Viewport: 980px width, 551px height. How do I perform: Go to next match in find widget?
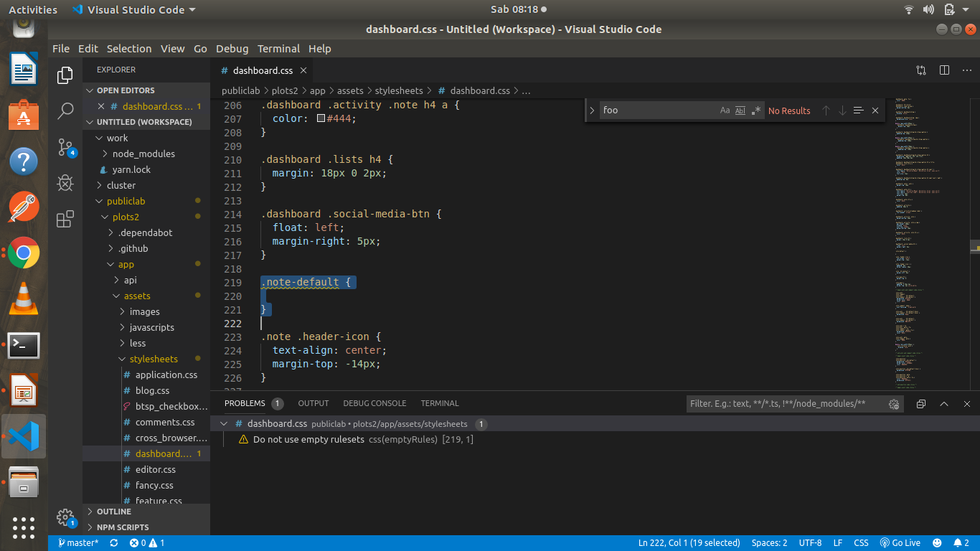tap(842, 110)
